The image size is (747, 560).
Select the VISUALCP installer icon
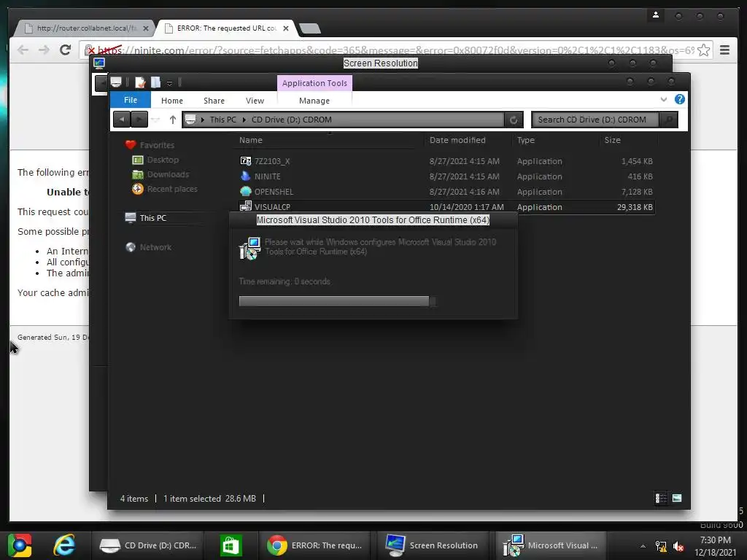[245, 206]
